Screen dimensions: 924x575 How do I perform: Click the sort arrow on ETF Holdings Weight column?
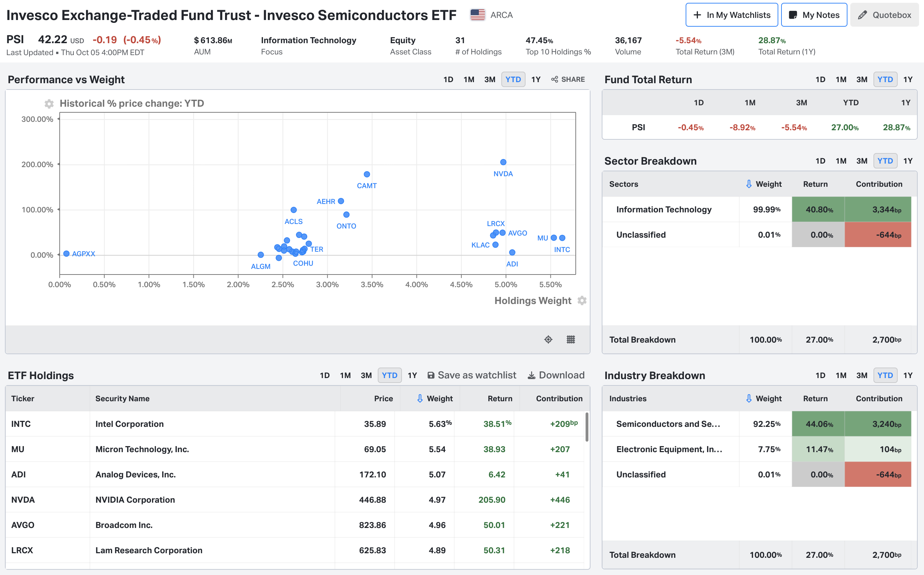[420, 398]
